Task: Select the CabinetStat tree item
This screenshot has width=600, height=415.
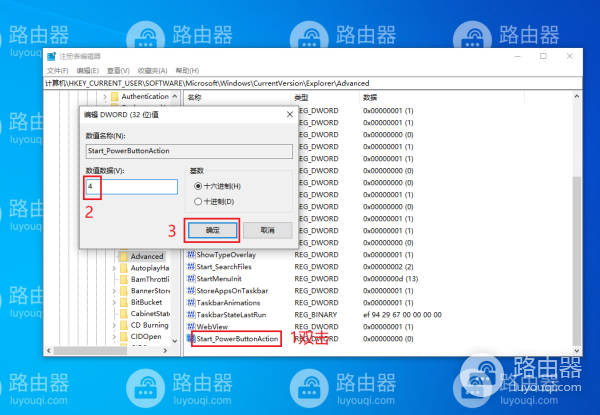Action: 150,314
